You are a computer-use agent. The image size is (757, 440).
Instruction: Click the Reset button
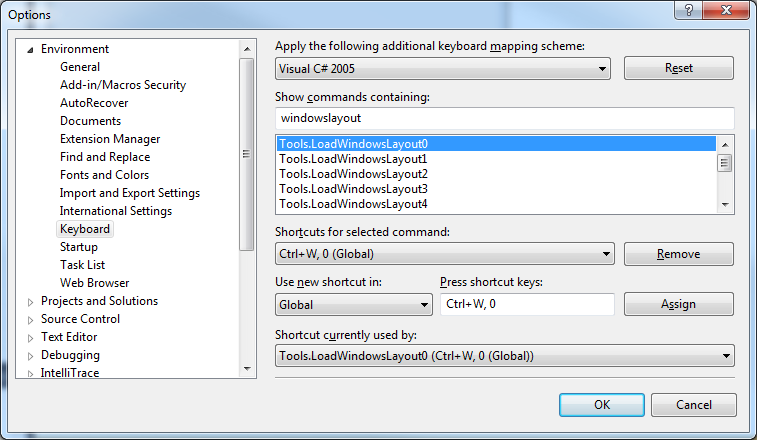(678, 68)
